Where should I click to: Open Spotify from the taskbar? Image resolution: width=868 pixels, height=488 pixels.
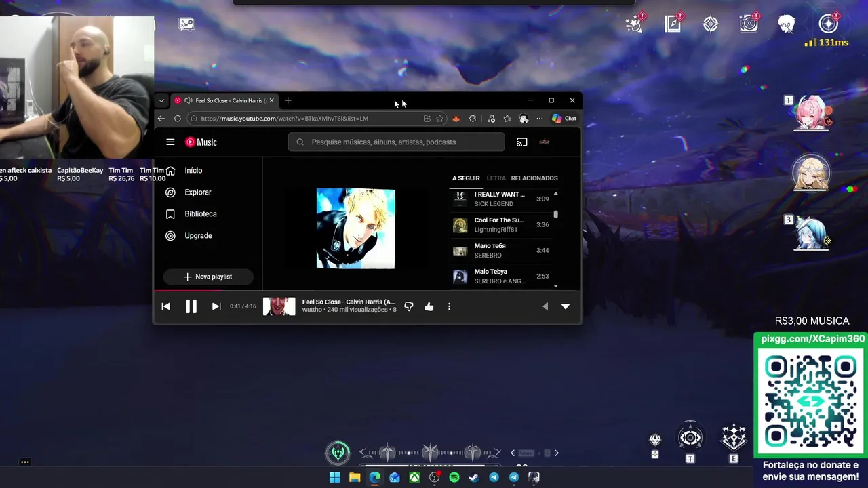coord(454,477)
